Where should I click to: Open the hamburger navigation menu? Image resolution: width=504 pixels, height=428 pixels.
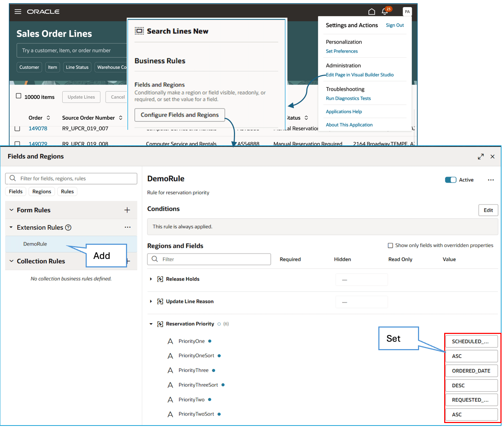(18, 12)
